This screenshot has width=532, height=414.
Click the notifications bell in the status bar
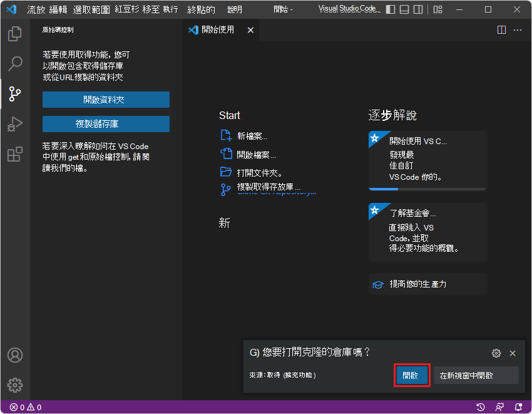pyautogui.click(x=518, y=407)
